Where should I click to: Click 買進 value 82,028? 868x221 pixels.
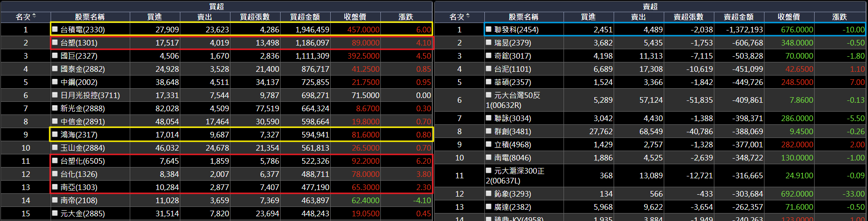coord(167,108)
